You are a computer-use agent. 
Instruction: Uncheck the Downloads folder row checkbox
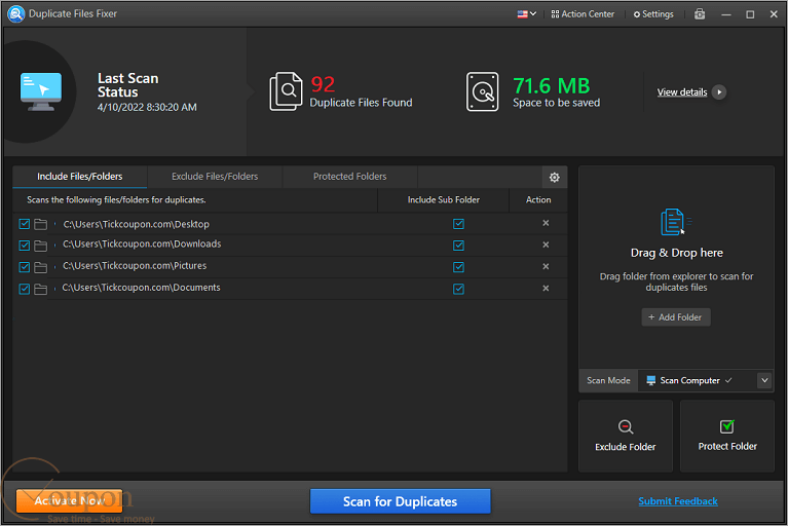click(24, 245)
